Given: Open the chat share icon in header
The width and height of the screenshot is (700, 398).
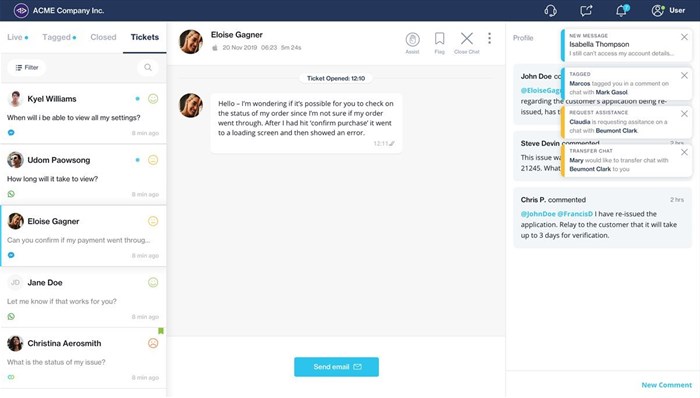Looking at the screenshot, I should [x=586, y=10].
